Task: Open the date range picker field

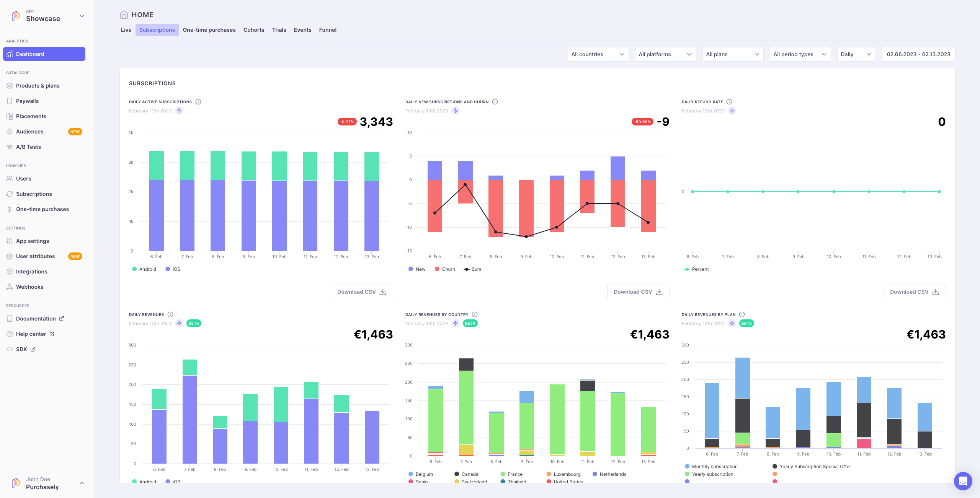Action: coord(918,54)
